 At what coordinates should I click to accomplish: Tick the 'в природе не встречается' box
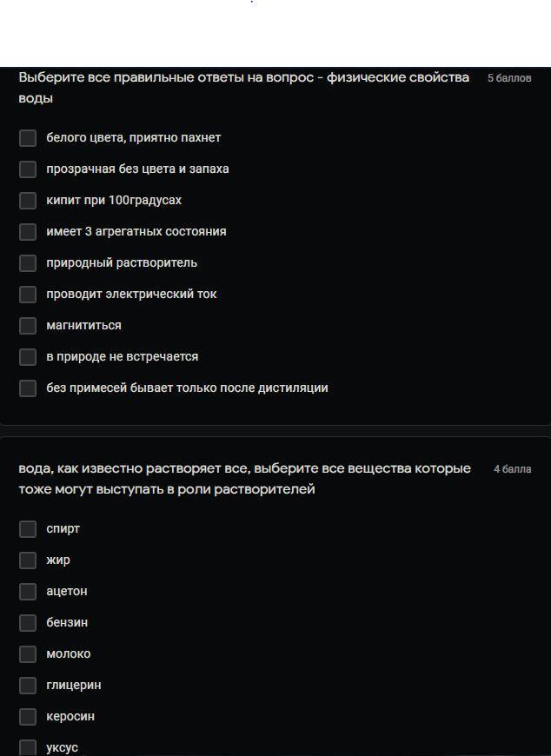pyautogui.click(x=28, y=357)
